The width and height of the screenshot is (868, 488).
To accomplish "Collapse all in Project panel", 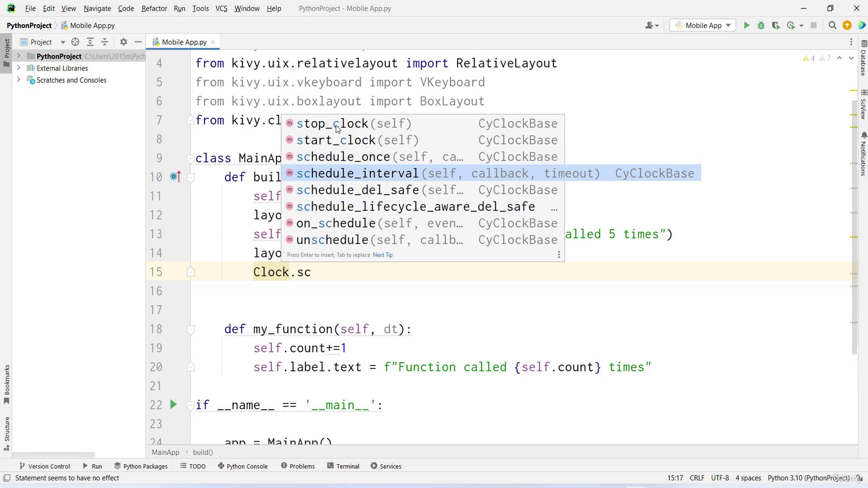I will click(x=105, y=42).
